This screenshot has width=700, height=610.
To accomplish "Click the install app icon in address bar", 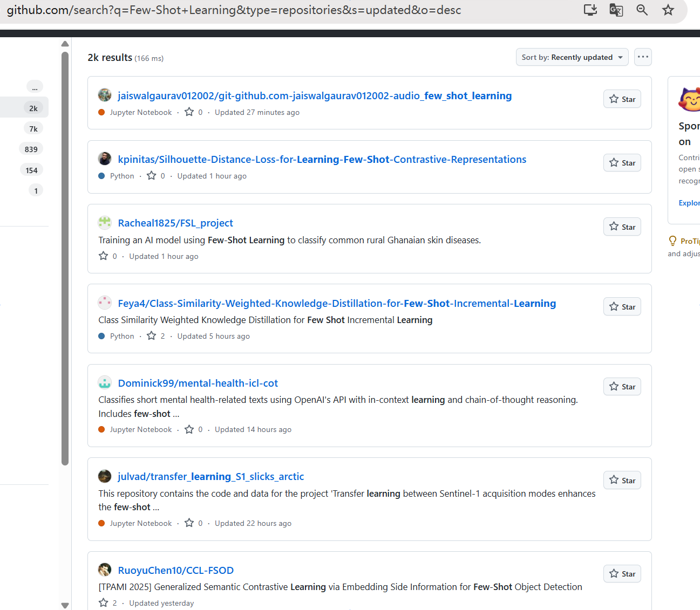I will pos(590,10).
